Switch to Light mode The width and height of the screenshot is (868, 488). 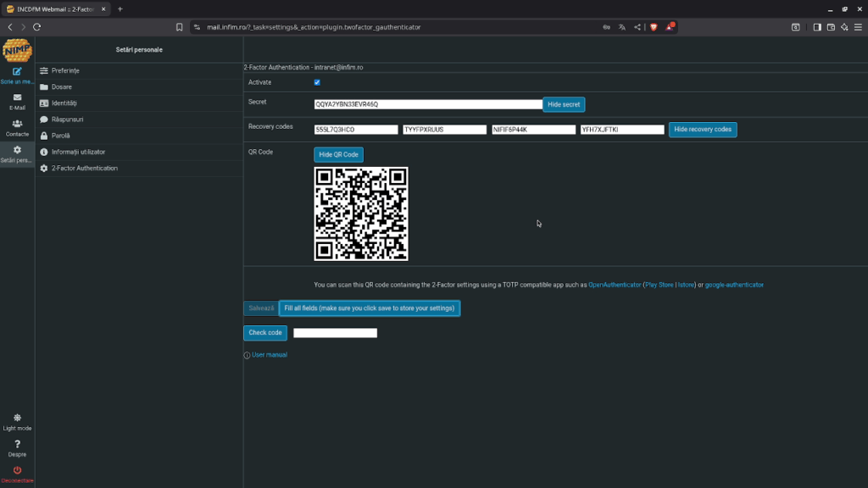[17, 422]
